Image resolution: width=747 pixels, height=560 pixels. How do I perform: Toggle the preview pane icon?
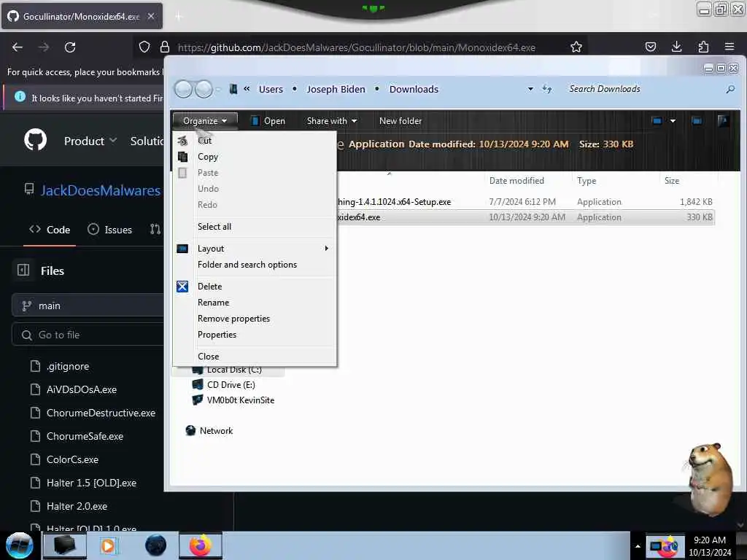click(697, 121)
